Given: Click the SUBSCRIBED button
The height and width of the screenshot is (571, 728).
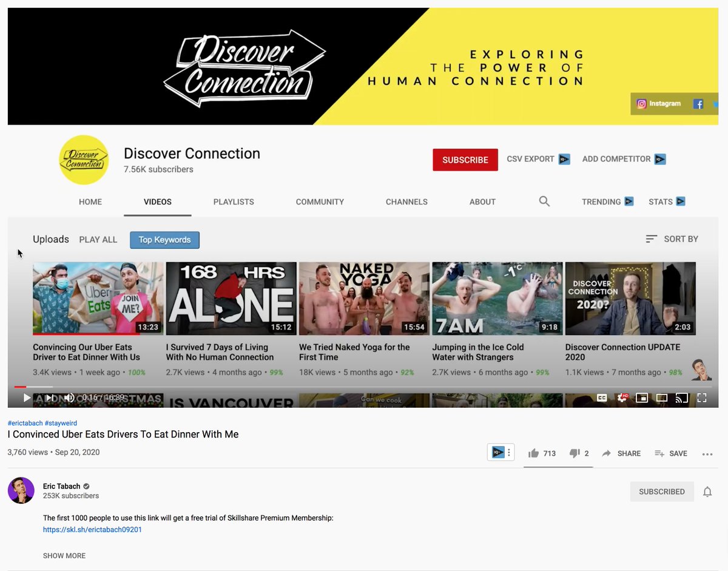Looking at the screenshot, I should click(662, 492).
